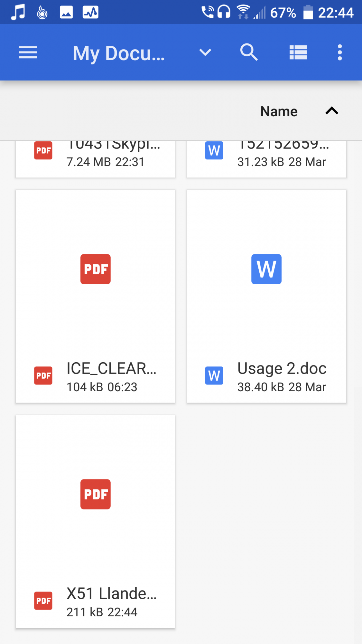Tap the small PDF icon beside ICE_CLEAR

click(43, 376)
